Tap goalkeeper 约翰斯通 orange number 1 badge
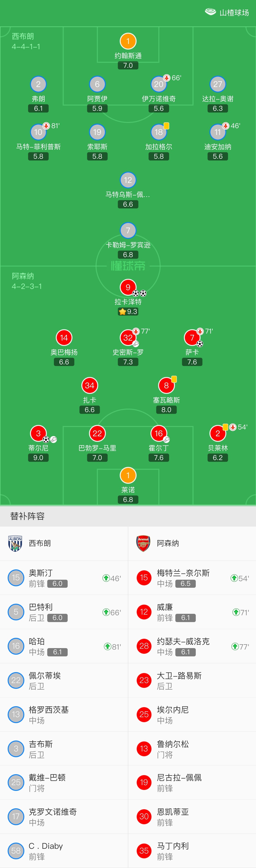This screenshot has width=256, height=868. 128,41
